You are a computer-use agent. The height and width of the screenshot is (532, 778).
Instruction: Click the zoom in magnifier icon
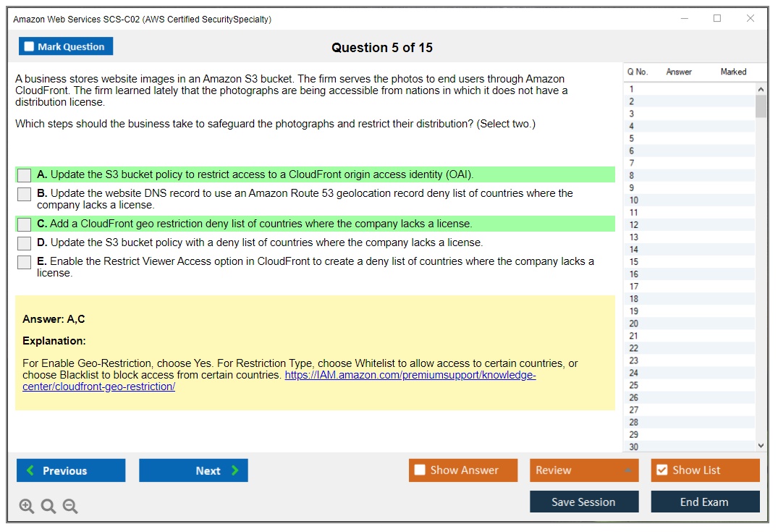tap(27, 507)
